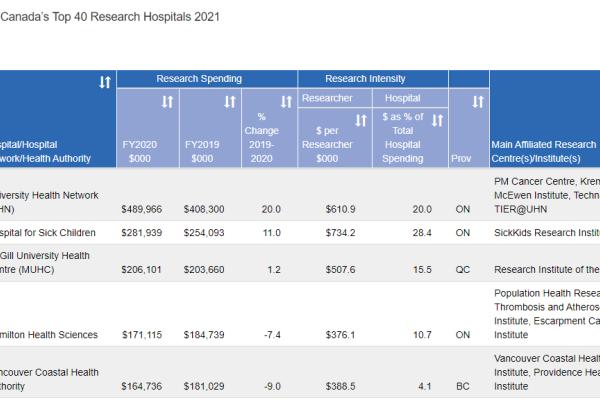Viewport: 600px width, 400px height.
Task: Select the $610.9 per researcher value
Action: pyautogui.click(x=340, y=209)
